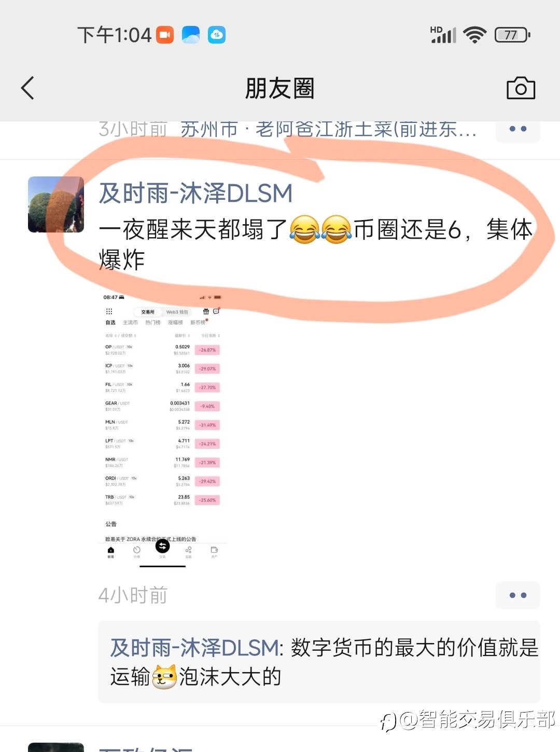The width and height of the screenshot is (560, 752).
Task: Tap the HD signal strength icon
Action: click(x=443, y=35)
